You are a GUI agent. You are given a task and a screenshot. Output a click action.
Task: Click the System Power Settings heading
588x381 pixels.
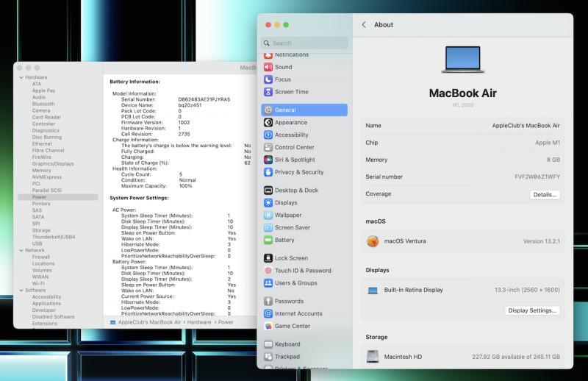click(139, 198)
